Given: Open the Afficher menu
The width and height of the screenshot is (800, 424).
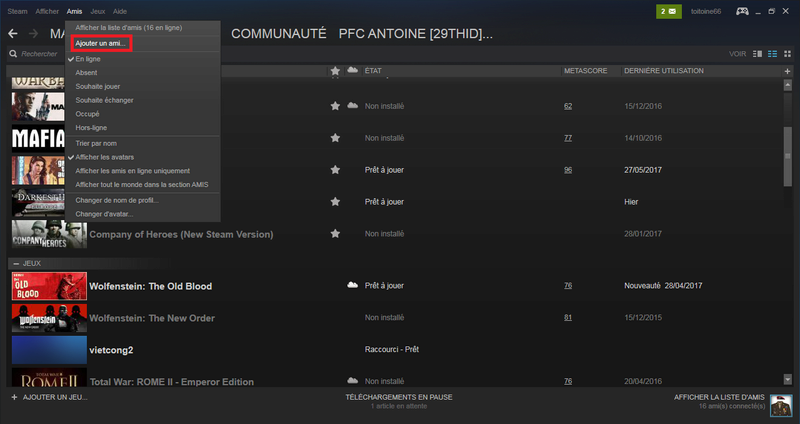Looking at the screenshot, I should (x=47, y=11).
